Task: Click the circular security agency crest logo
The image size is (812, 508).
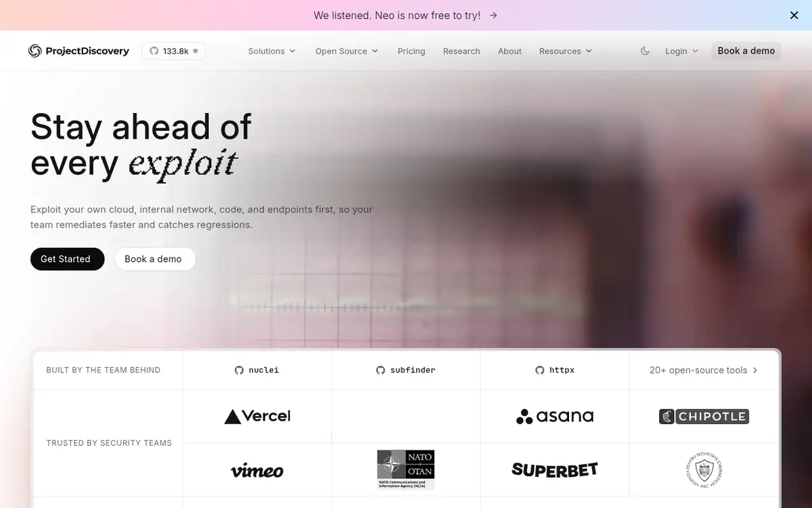Action: click(704, 469)
